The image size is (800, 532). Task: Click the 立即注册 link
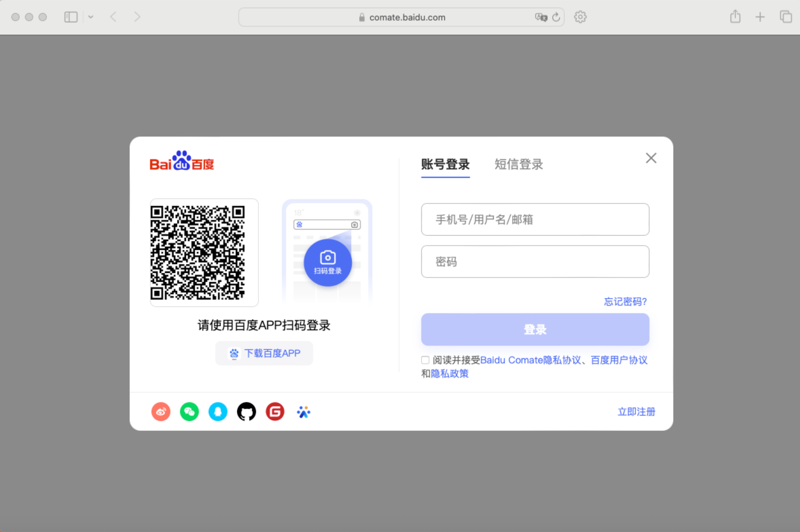(x=636, y=412)
